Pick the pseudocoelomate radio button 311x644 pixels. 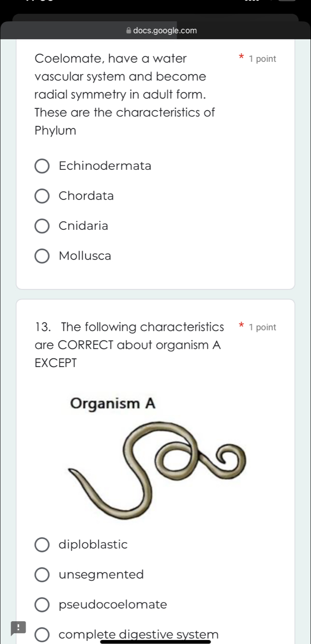pos(42,605)
